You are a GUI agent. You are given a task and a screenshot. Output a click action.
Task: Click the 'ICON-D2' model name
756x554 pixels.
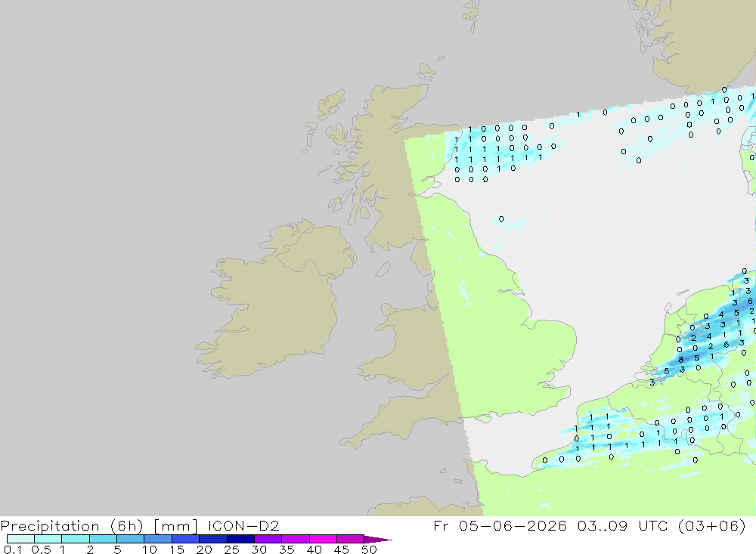(243, 525)
